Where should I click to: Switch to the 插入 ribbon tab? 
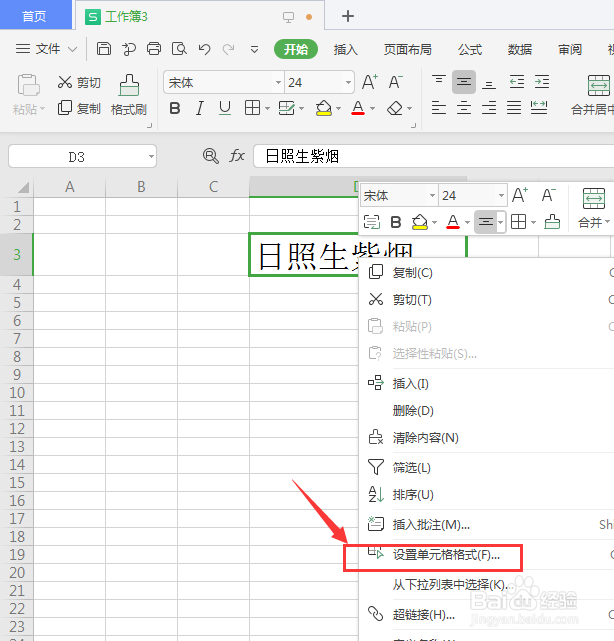[345, 49]
